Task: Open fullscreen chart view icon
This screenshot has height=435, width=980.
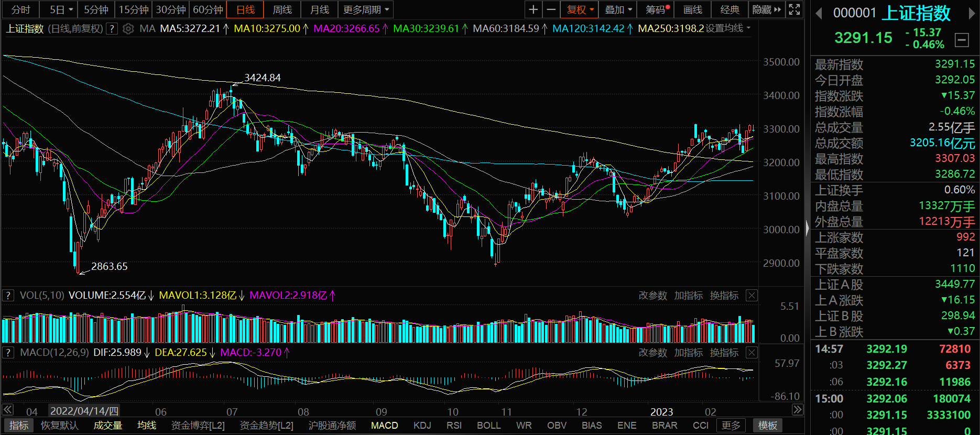Action: 794,9
